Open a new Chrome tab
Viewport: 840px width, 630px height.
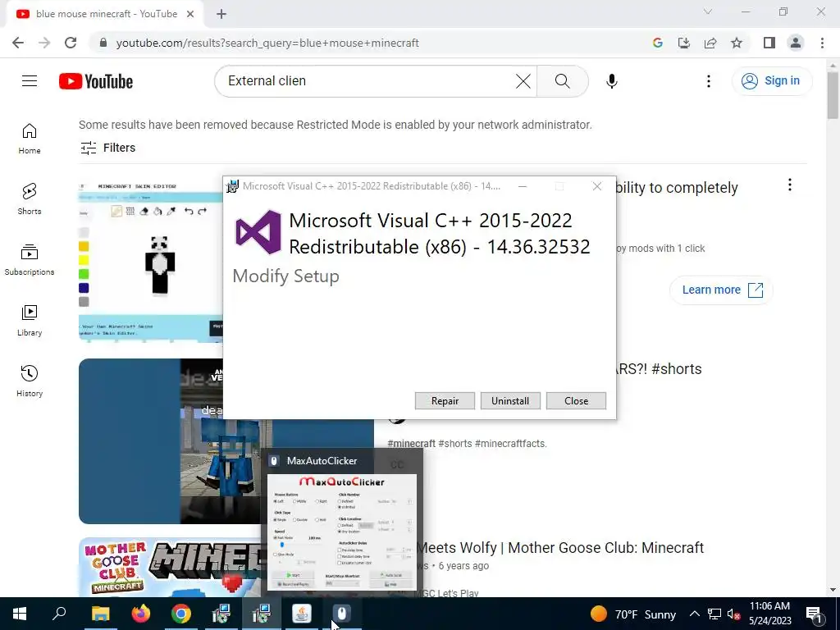[x=221, y=15]
